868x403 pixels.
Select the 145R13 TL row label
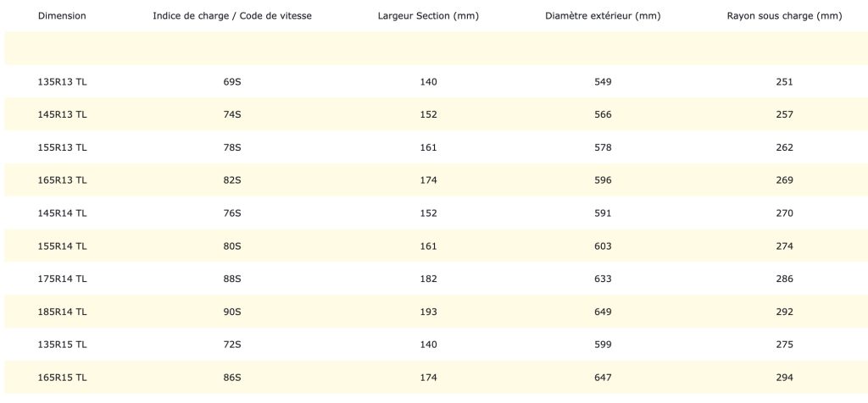click(x=62, y=115)
